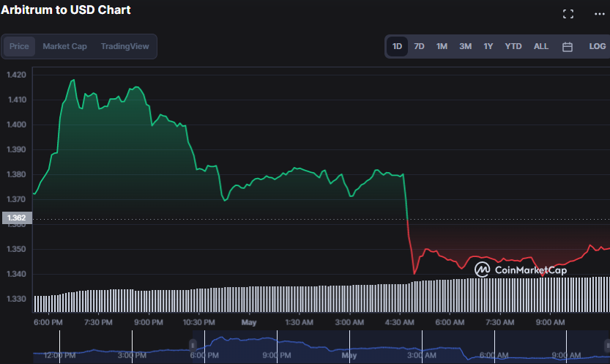Select the 1D time range
610x364 pixels.
397,46
